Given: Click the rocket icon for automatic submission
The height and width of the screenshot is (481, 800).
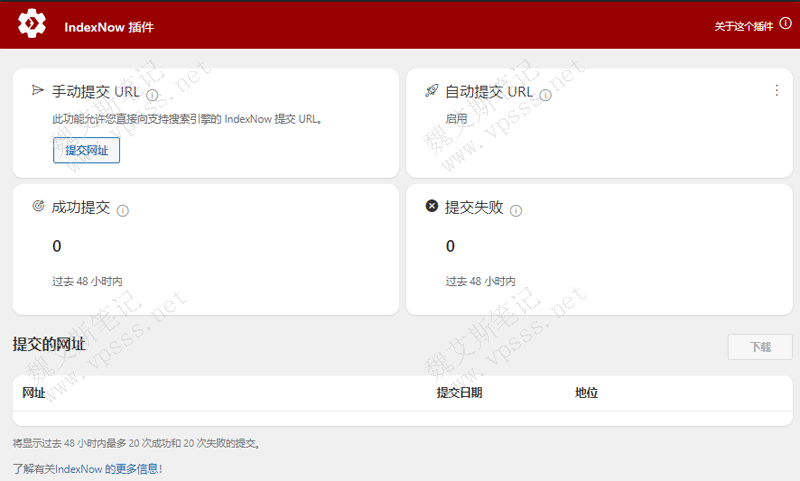Looking at the screenshot, I should (432, 91).
